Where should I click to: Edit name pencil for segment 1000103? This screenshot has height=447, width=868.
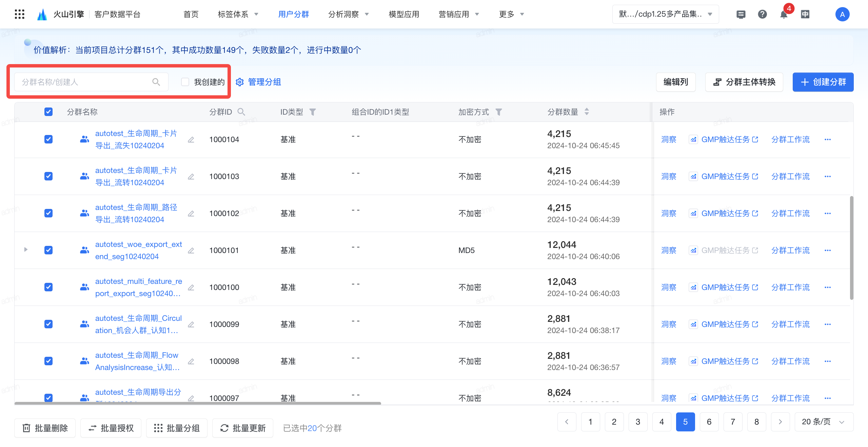click(191, 177)
